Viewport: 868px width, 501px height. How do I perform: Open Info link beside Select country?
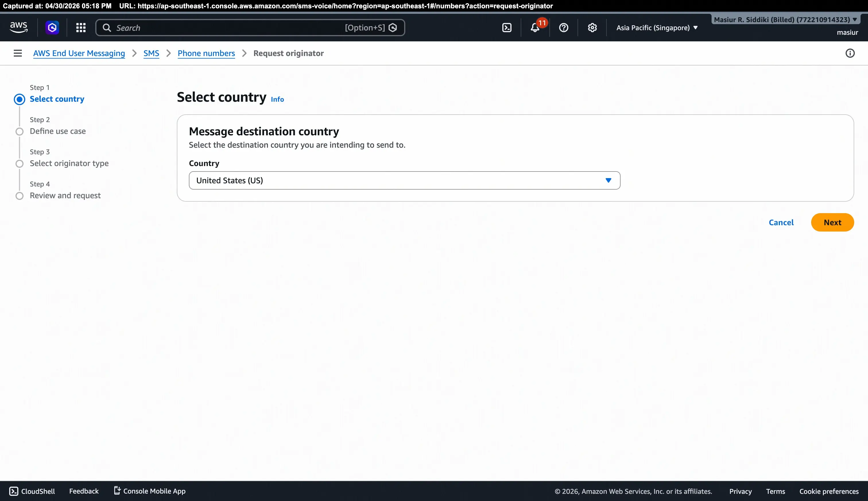[x=277, y=99]
